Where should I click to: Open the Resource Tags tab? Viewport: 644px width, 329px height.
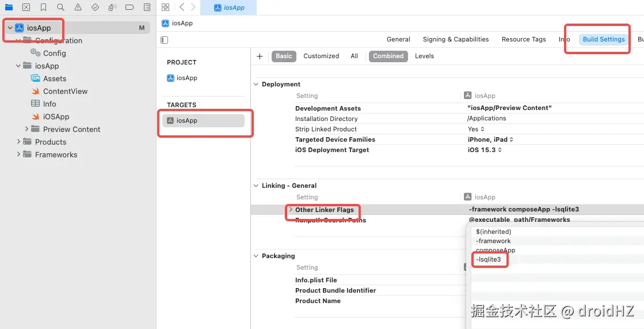523,39
